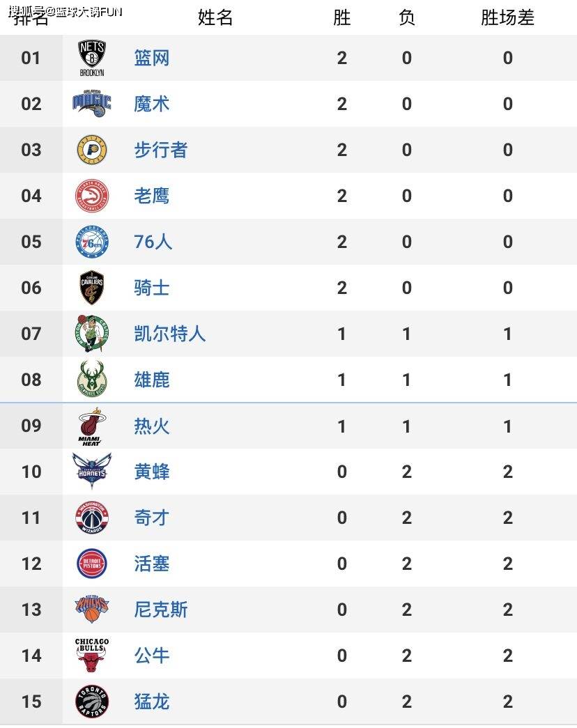Click the Toronto Raptors logo

point(92,701)
